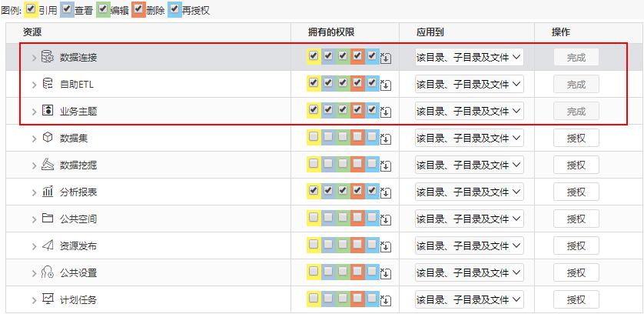Expand the 计划任务 tree node
Screen dimensions: 644x314
(35, 300)
